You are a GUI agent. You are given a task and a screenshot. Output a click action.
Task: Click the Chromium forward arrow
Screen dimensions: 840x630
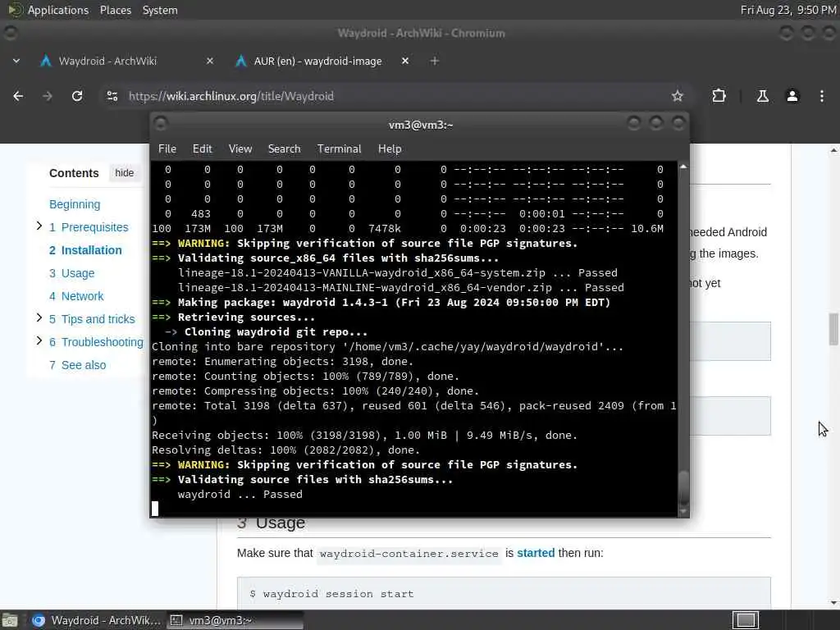click(x=48, y=96)
